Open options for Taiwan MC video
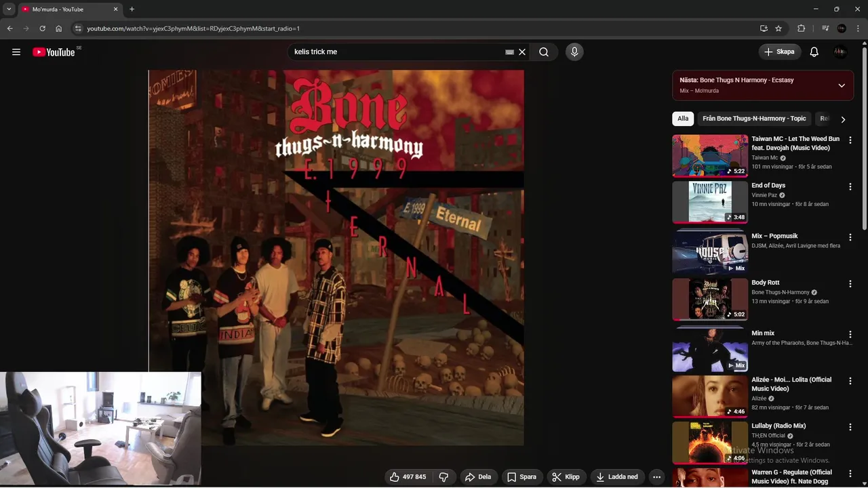 point(850,140)
